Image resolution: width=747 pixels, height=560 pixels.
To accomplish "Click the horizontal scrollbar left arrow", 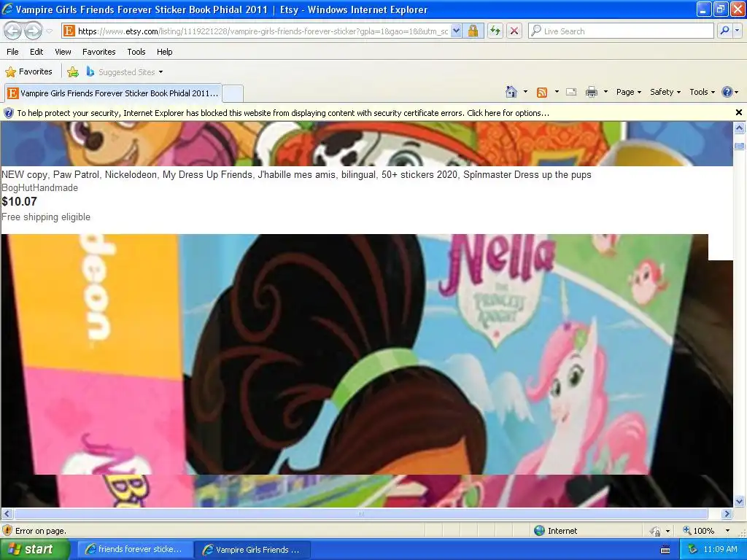I will click(7, 514).
